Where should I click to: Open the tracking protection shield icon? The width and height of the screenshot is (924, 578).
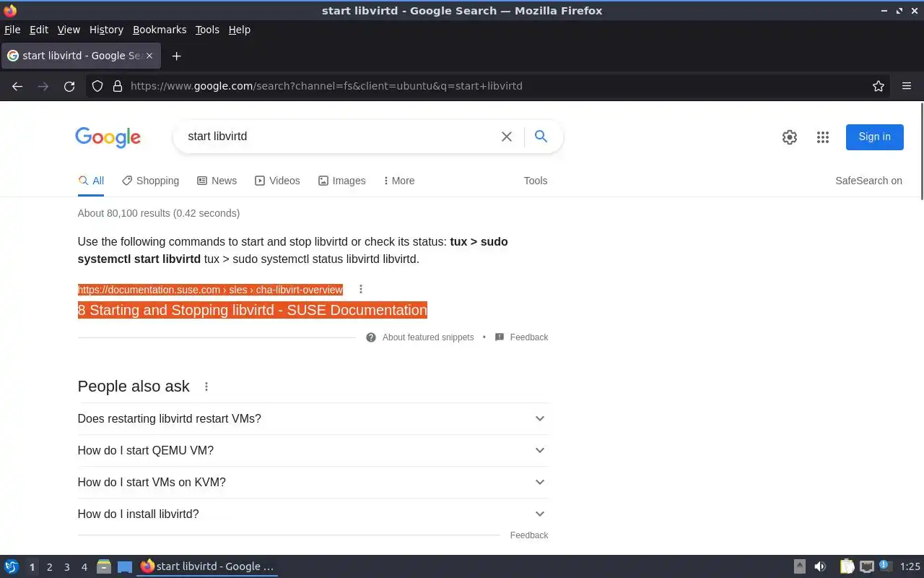97,86
